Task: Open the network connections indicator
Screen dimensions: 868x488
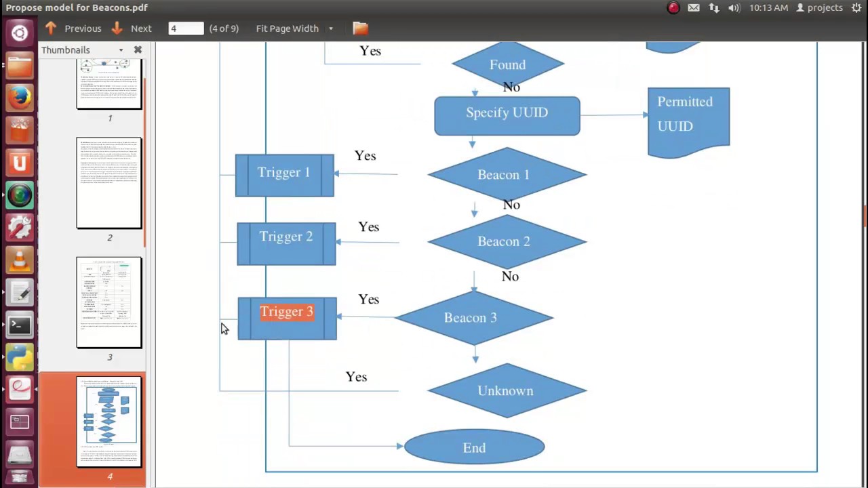Action: click(714, 7)
